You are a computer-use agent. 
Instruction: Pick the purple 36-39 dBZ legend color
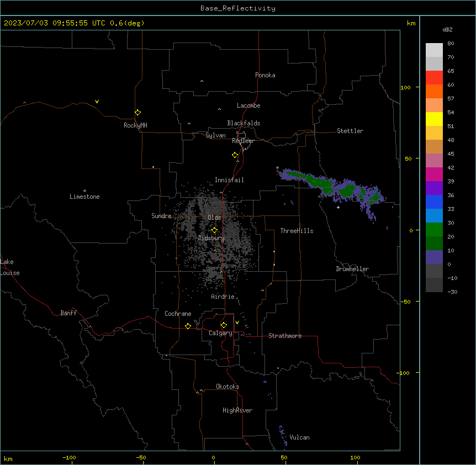coord(434,188)
